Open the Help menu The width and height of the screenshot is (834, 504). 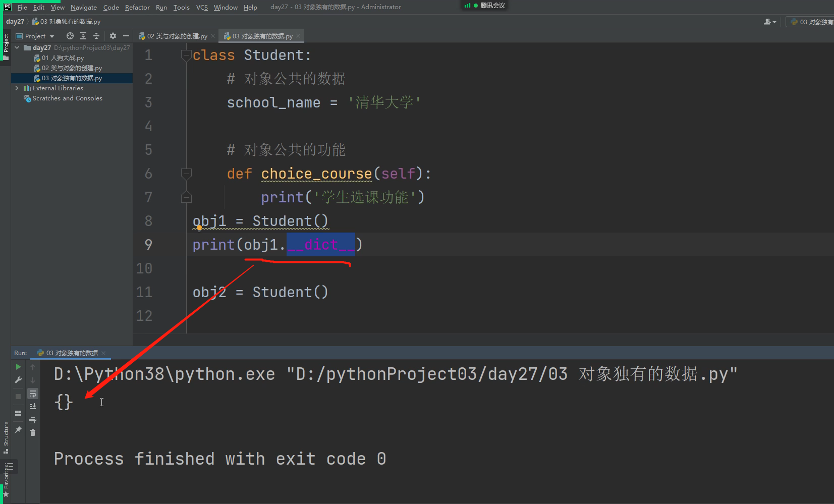click(x=250, y=7)
